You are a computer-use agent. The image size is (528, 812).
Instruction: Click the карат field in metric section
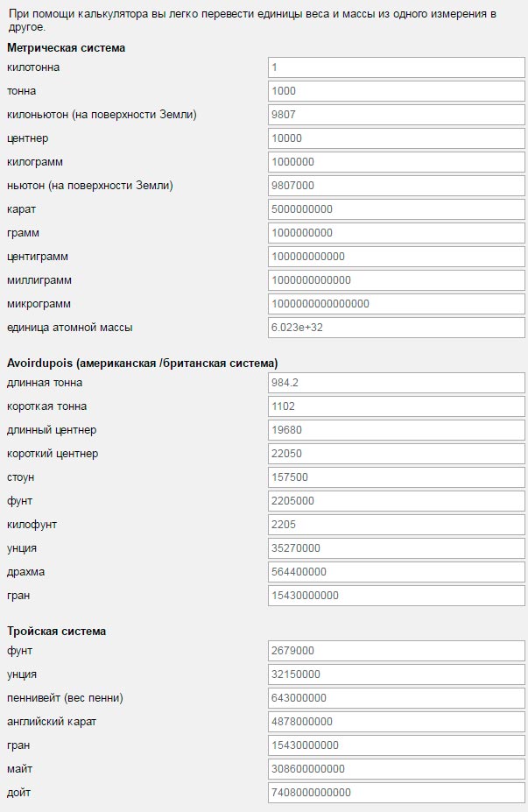coord(397,209)
